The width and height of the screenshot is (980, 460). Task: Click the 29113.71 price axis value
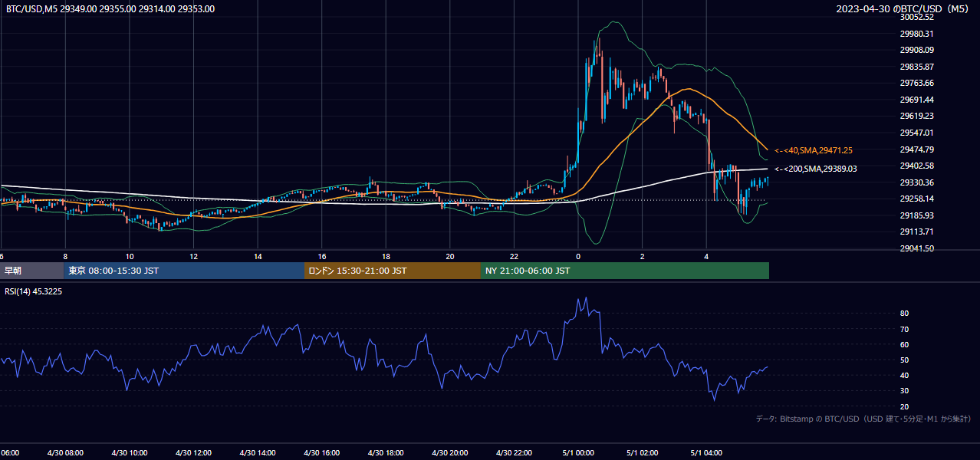pyautogui.click(x=916, y=232)
